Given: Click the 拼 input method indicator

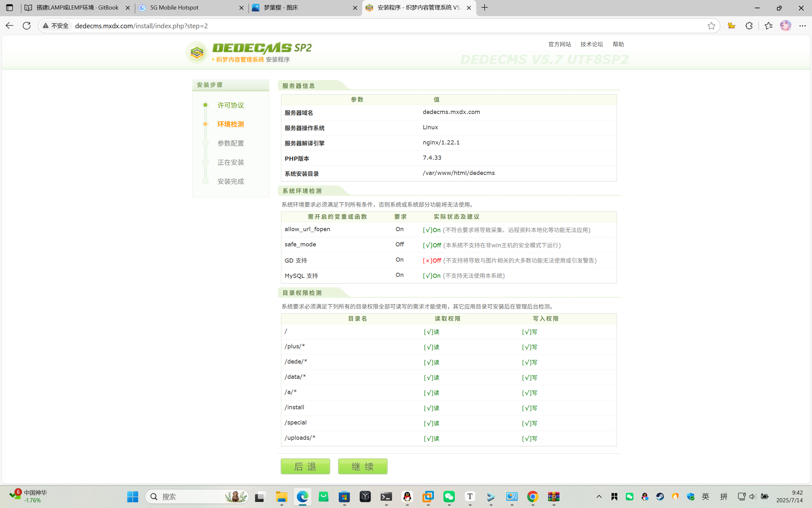Looking at the screenshot, I should tap(724, 497).
